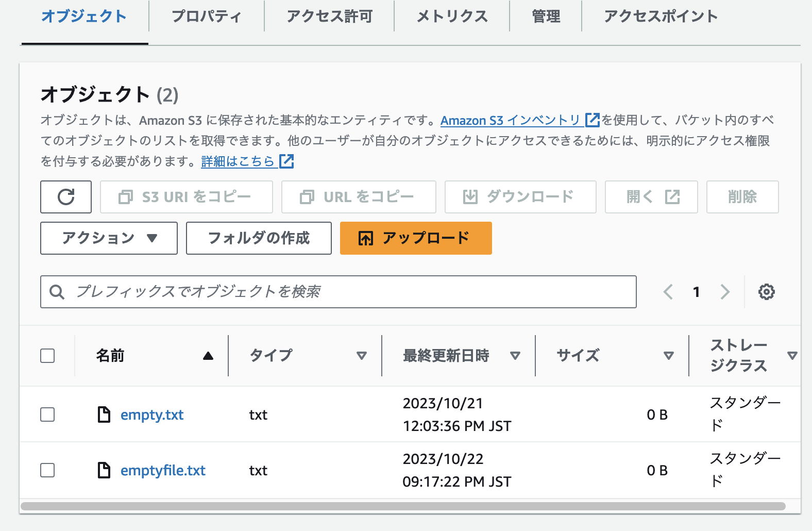Toggle the select-all objects checkbox in header
The height and width of the screenshot is (531, 812).
47,356
